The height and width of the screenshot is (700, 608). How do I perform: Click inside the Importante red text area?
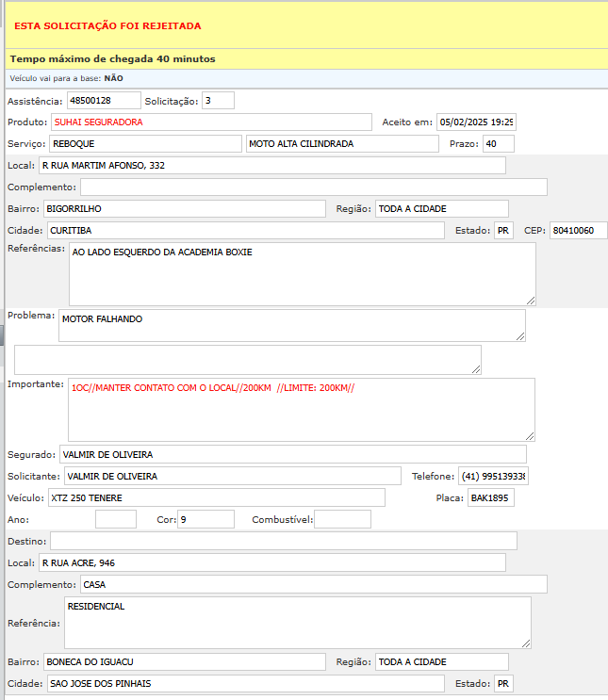coord(302,409)
